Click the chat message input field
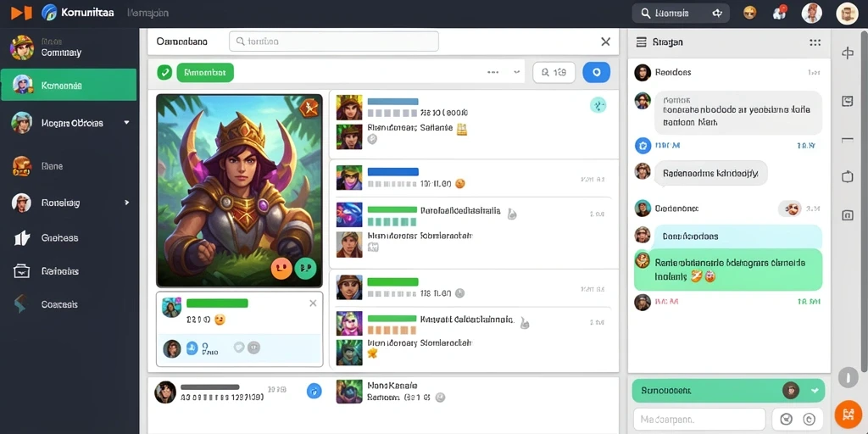This screenshot has height=434, width=868. coord(699,420)
